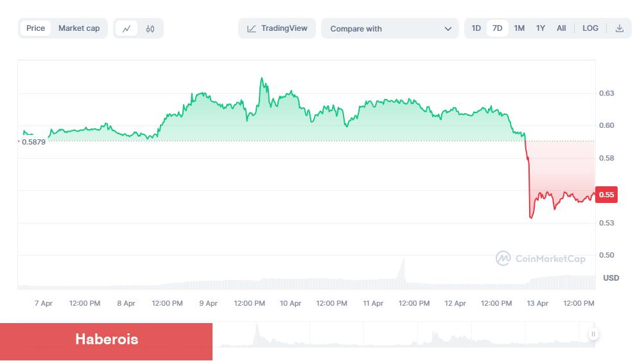The width and height of the screenshot is (644, 361).
Task: Choose the 1D time range
Action: pos(476,28)
